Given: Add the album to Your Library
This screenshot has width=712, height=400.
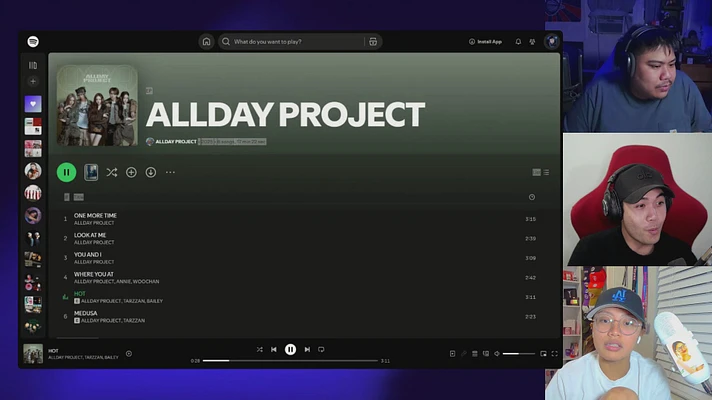Looking at the screenshot, I should tap(131, 173).
